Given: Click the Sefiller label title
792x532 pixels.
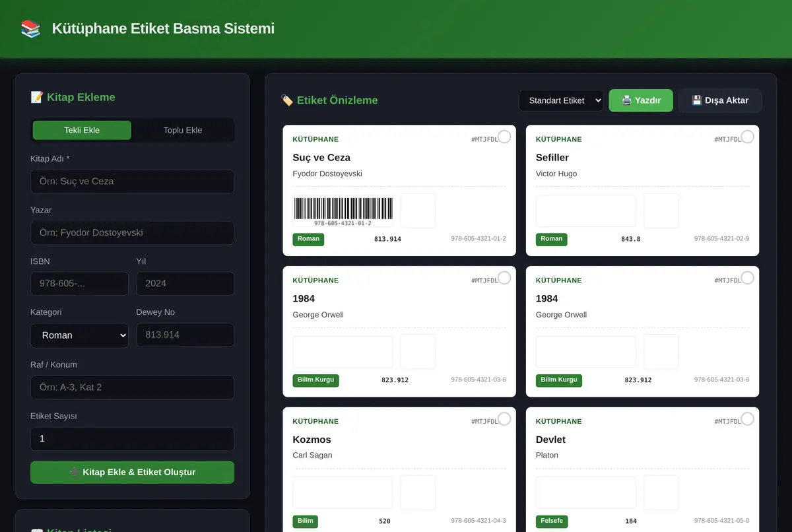Looking at the screenshot, I should tap(552, 158).
